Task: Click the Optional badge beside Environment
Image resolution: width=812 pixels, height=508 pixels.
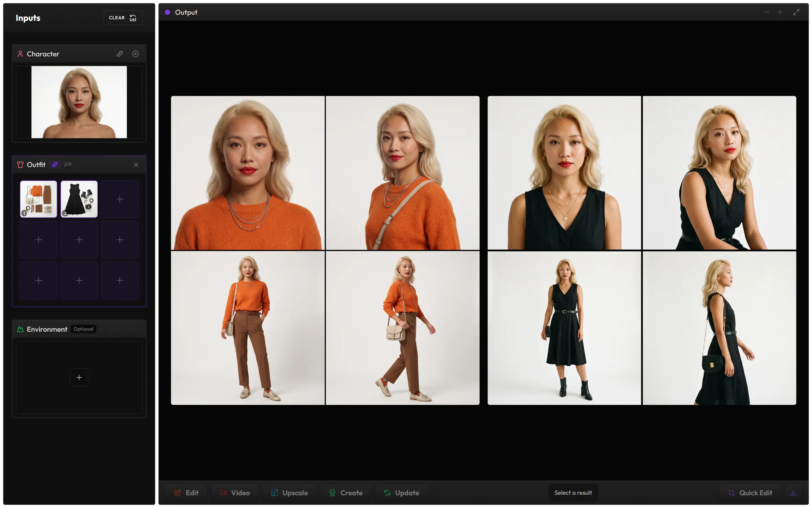Action: 84,329
